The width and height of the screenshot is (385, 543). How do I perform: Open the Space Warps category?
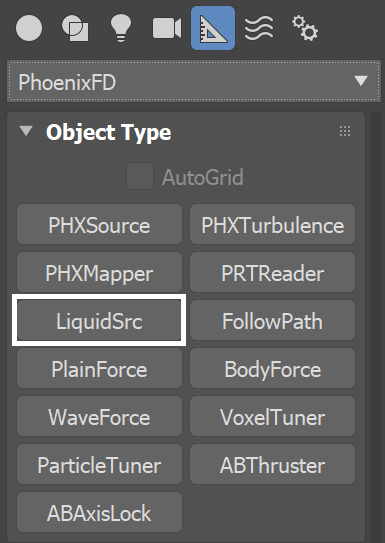pyautogui.click(x=259, y=28)
